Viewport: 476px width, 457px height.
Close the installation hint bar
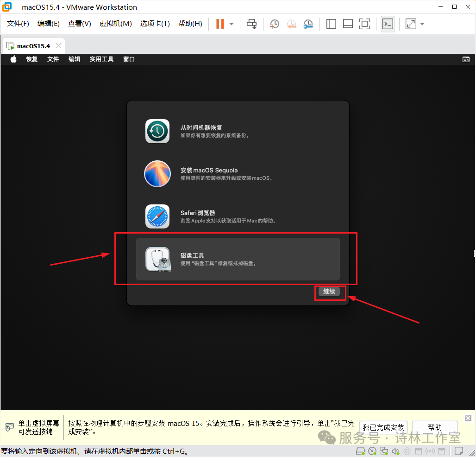pos(468,418)
